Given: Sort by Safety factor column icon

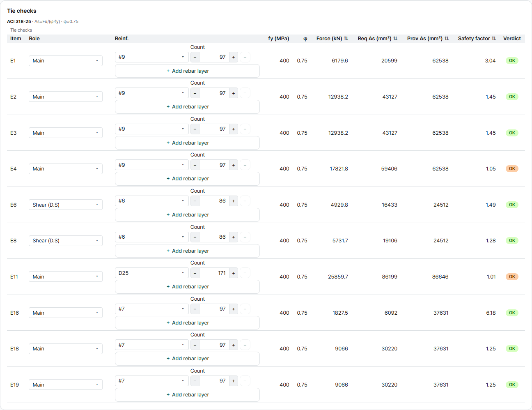Looking at the screenshot, I should click(x=494, y=39).
